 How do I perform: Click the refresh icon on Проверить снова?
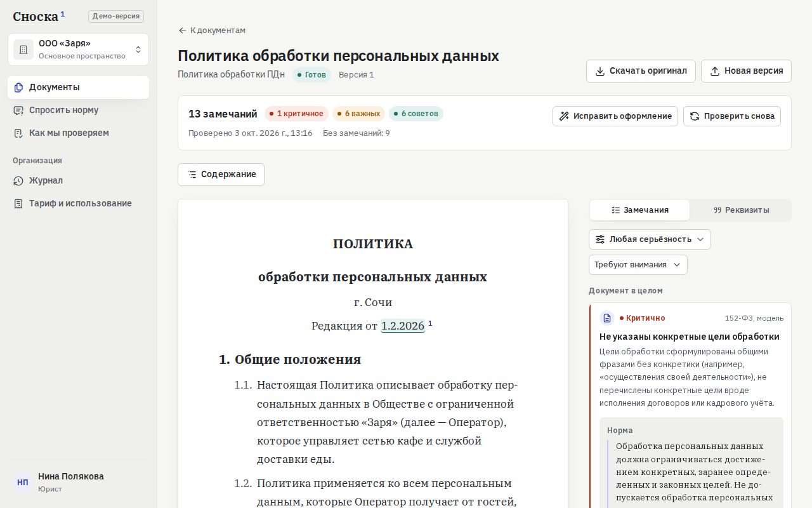(695, 116)
